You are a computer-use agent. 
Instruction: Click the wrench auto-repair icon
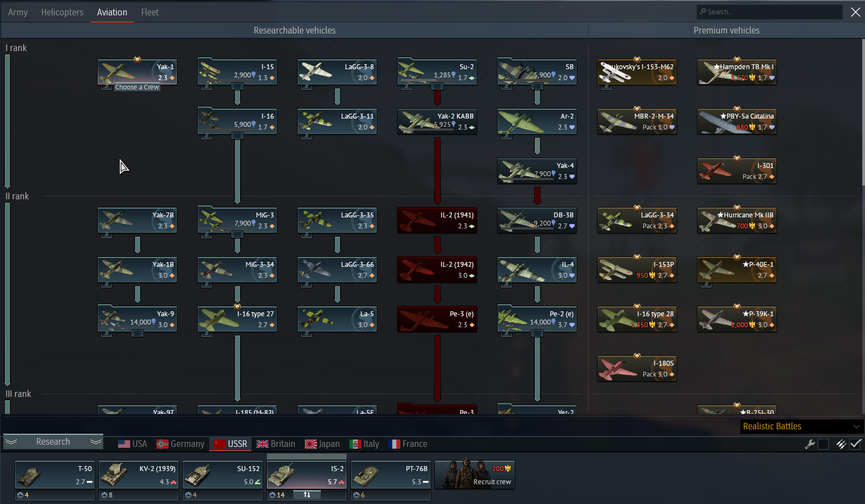click(810, 444)
